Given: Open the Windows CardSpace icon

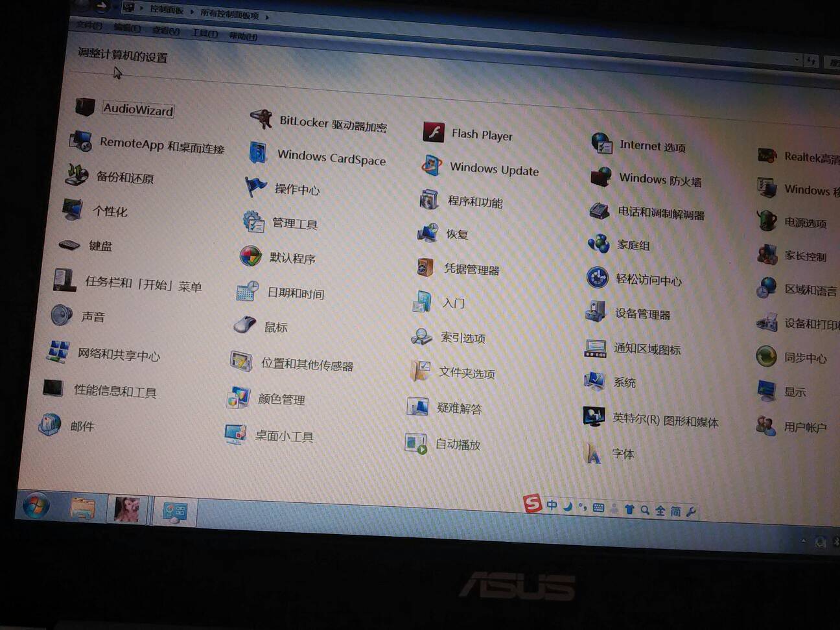Looking at the screenshot, I should 259,153.
